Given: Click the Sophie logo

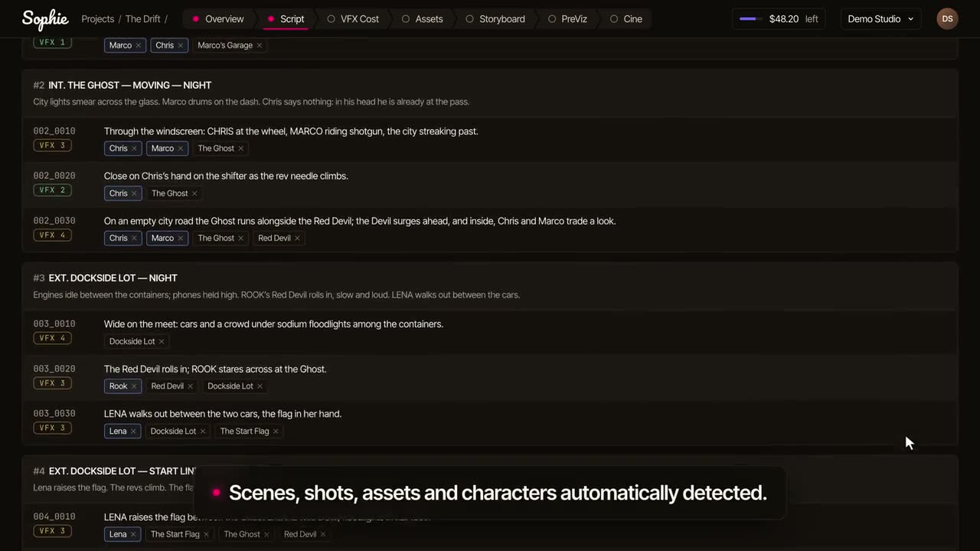Looking at the screenshot, I should (45, 19).
